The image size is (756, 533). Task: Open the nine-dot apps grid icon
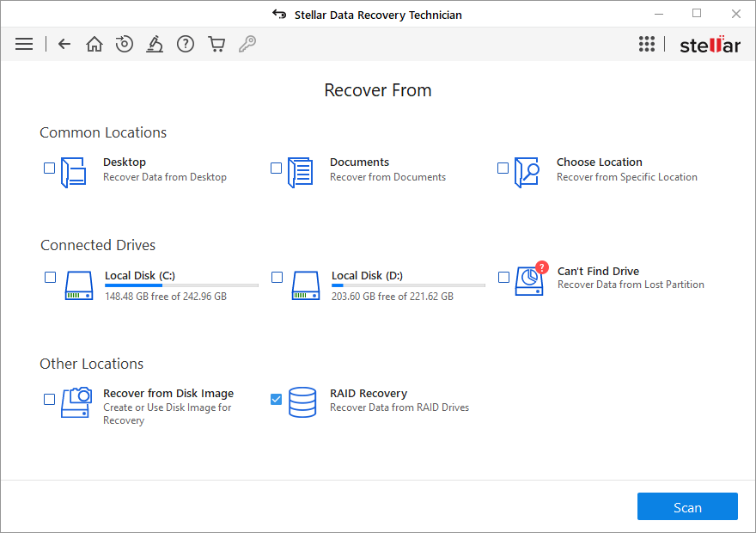(647, 44)
